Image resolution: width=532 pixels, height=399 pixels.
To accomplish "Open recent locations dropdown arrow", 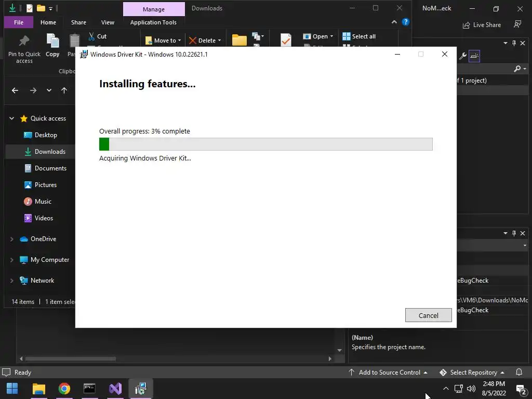I will [49, 90].
